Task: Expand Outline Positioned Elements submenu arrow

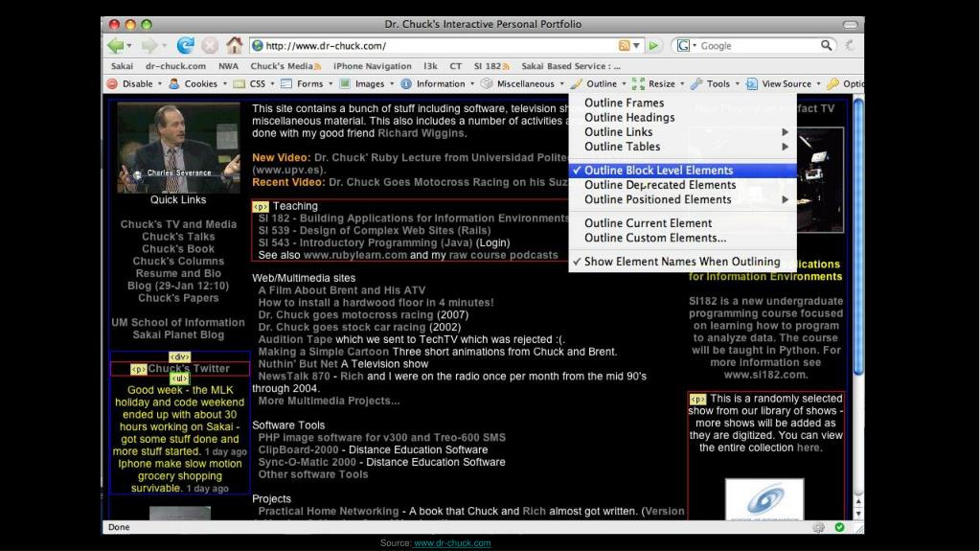Action: [x=785, y=199]
